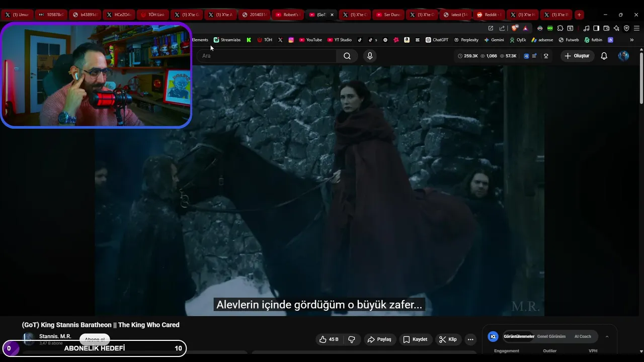Image resolution: width=644 pixels, height=362 pixels.
Task: Open new tab with plus button
Action: click(x=579, y=15)
